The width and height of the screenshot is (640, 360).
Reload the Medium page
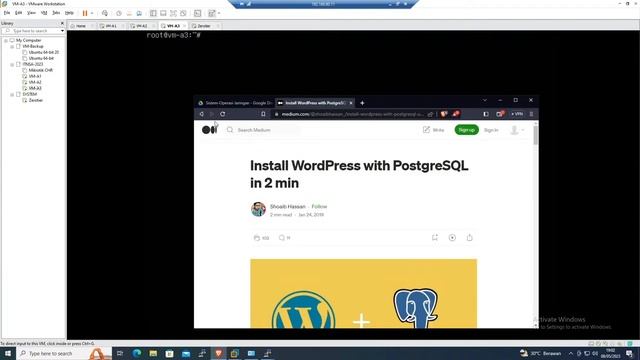(x=222, y=114)
